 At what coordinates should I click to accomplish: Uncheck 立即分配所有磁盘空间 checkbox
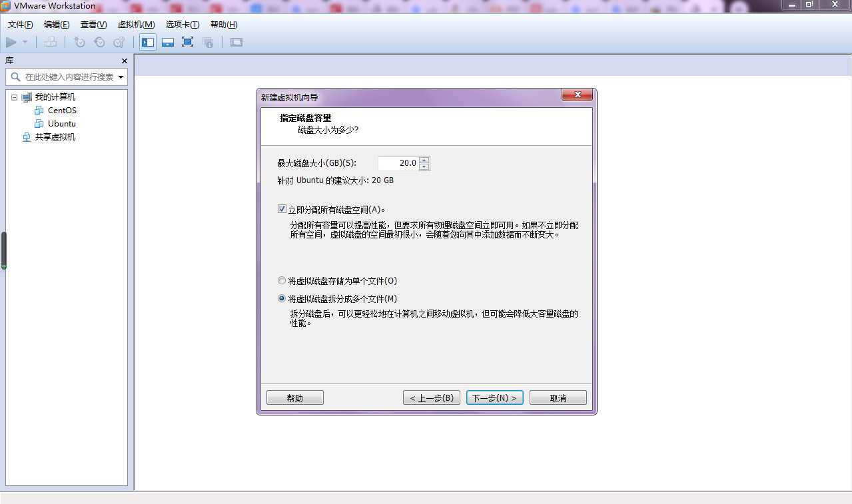click(282, 209)
